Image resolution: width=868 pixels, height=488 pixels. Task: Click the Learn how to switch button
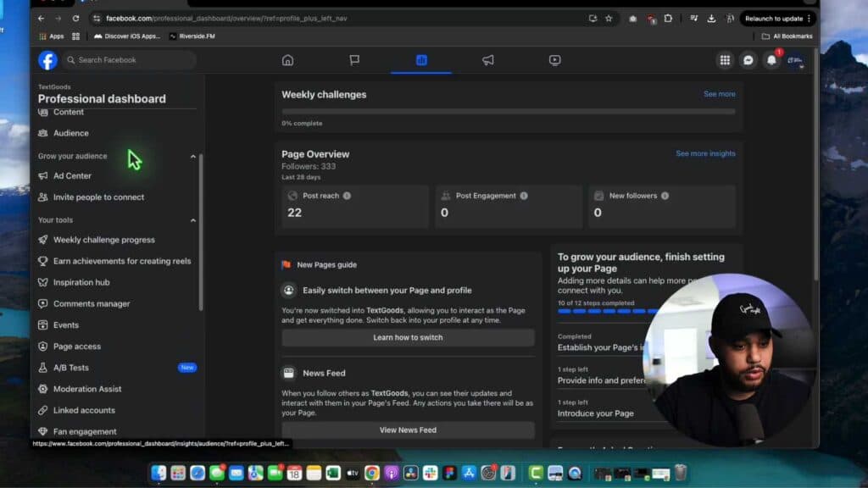pos(408,337)
